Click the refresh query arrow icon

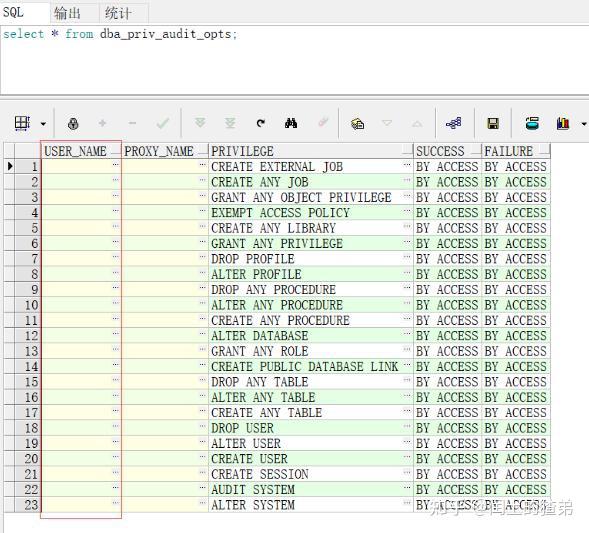click(x=261, y=123)
